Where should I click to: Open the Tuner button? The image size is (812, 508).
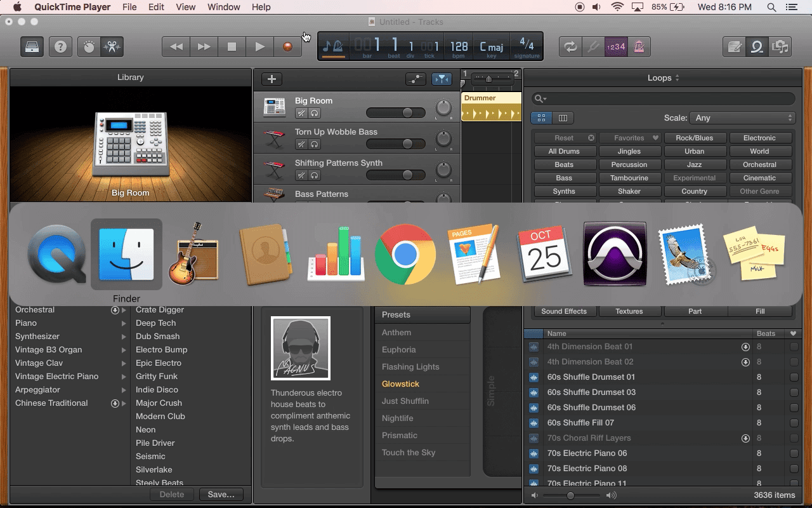(594, 46)
